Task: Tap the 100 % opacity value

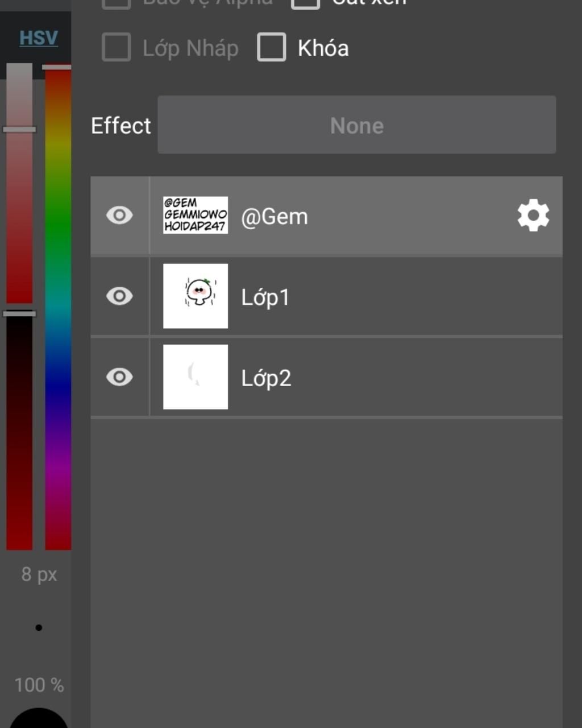Action: [39, 685]
